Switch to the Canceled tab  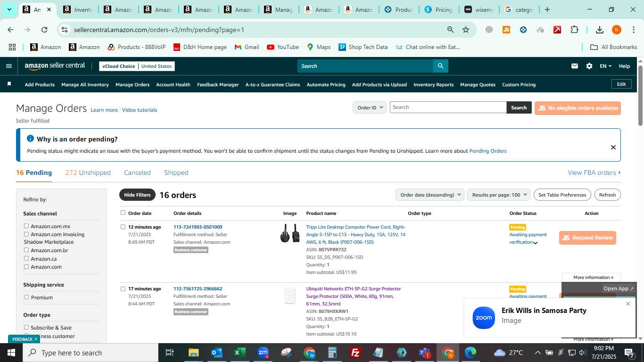click(x=137, y=173)
